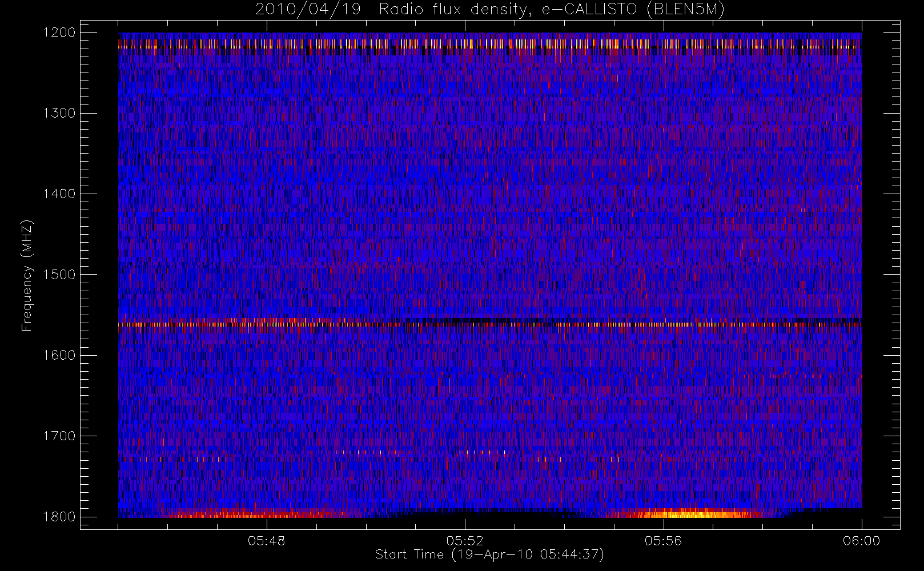Viewport: 924px width, 571px height.
Task: Click the 1600 frequency tick label
Action: click(59, 355)
